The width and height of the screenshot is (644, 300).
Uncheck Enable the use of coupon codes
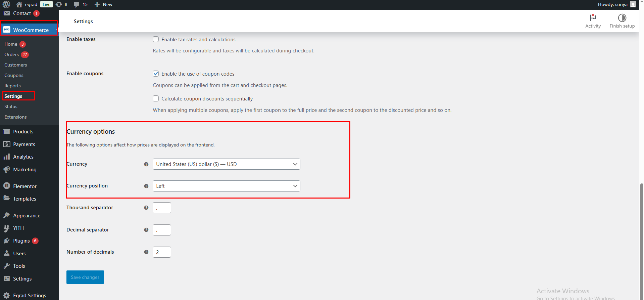point(156,74)
